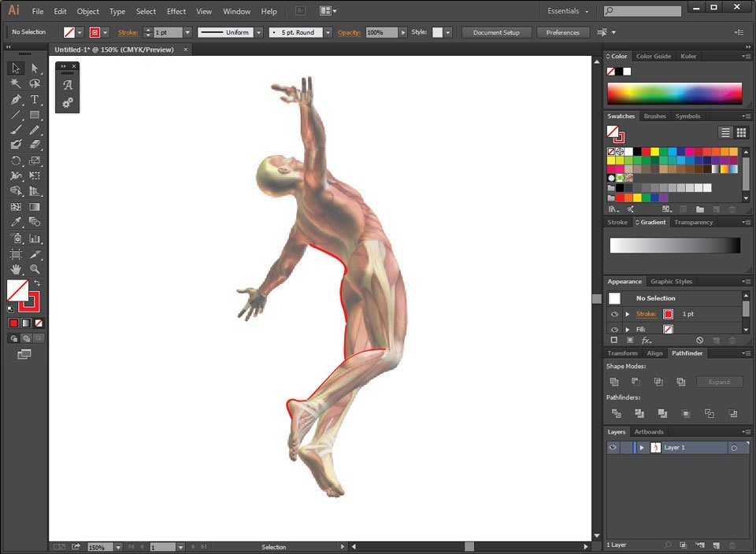Select the Pencil tool
Image resolution: width=756 pixels, height=554 pixels.
pos(34,130)
